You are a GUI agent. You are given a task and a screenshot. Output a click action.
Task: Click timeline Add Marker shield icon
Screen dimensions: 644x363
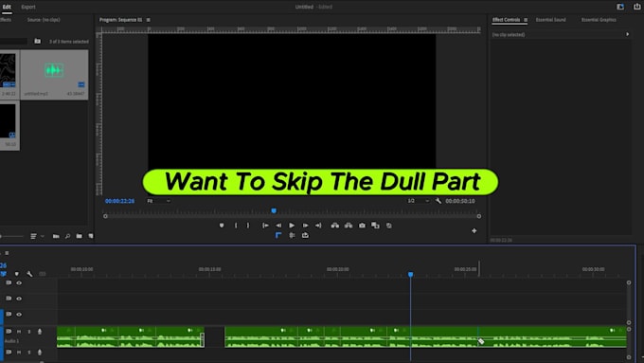pos(16,274)
